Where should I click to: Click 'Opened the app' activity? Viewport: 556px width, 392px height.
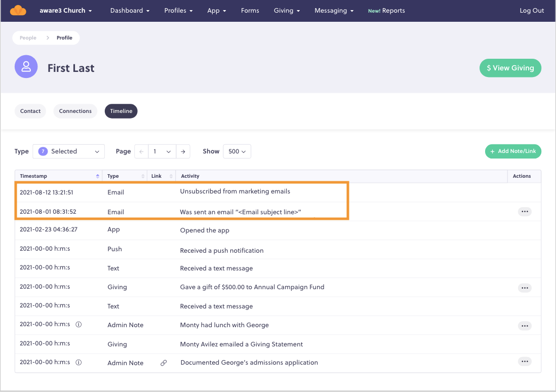pyautogui.click(x=205, y=230)
